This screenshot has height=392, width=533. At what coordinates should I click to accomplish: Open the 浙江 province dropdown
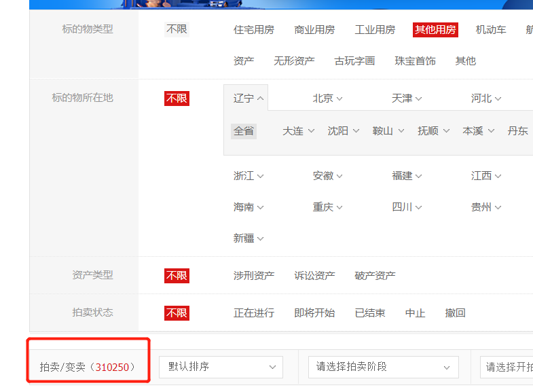[249, 176]
